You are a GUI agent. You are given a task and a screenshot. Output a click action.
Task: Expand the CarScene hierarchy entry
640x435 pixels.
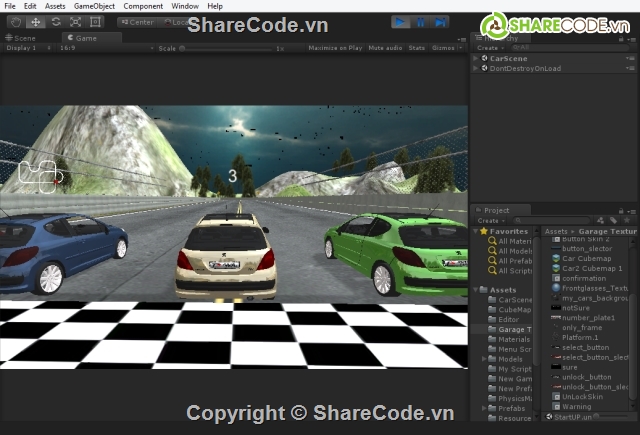[x=476, y=58]
